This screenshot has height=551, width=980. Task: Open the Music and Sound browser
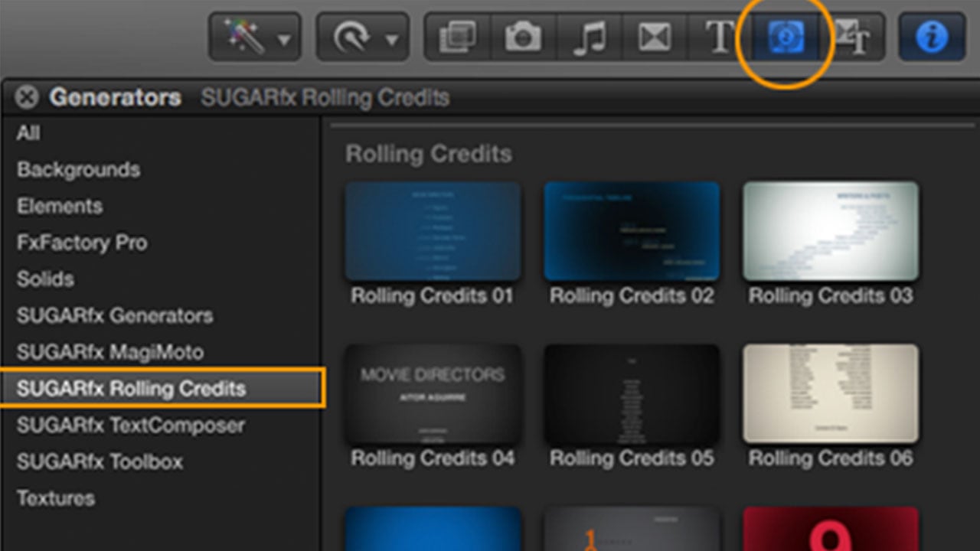(589, 37)
